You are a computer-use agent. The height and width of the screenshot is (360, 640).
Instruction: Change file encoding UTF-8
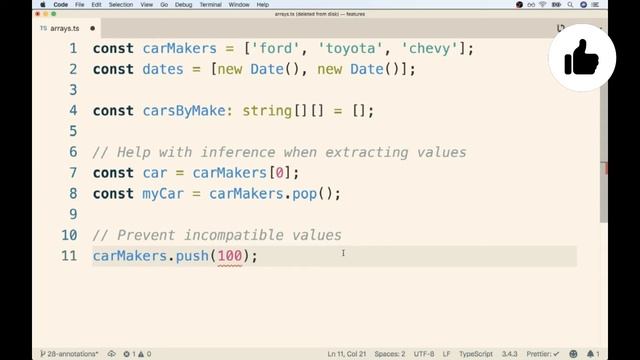coord(424,354)
